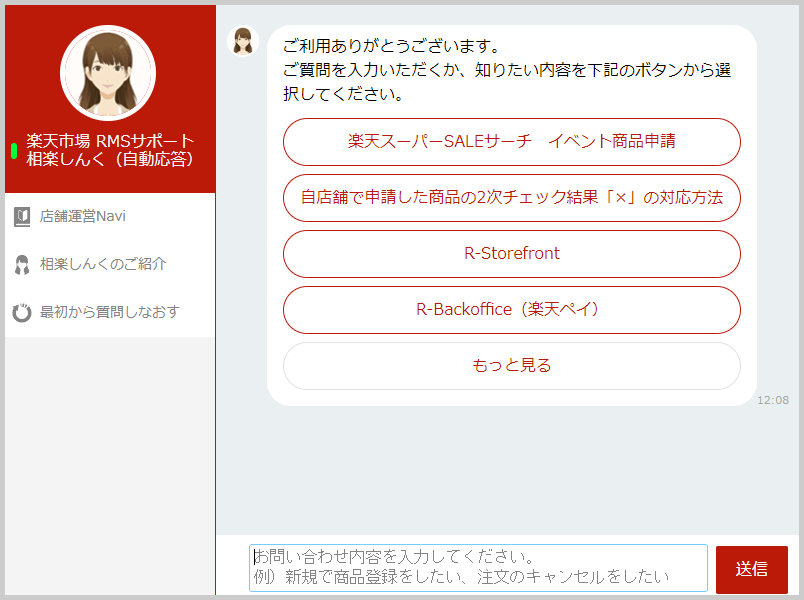The width and height of the screenshot is (804, 600).
Task: Click the ご利用ありがとうございます greeting text
Action: (392, 46)
